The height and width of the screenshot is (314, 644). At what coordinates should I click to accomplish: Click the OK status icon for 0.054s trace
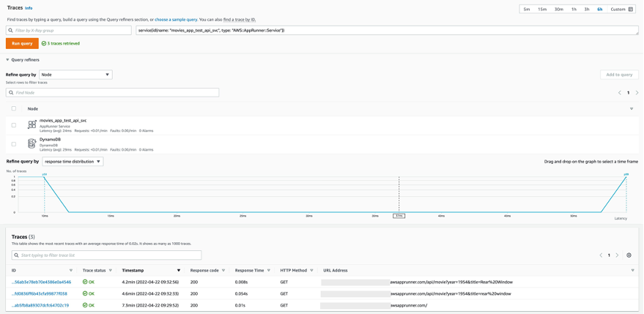tap(84, 294)
